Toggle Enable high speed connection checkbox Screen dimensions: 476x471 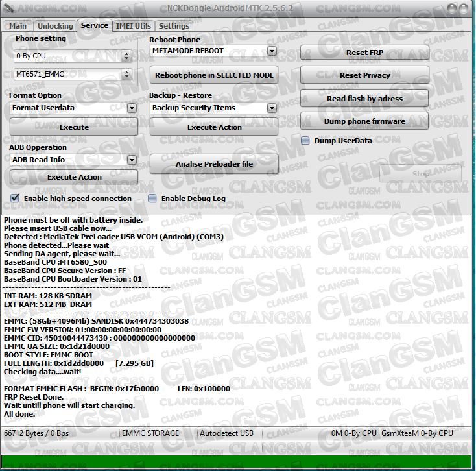(x=16, y=199)
